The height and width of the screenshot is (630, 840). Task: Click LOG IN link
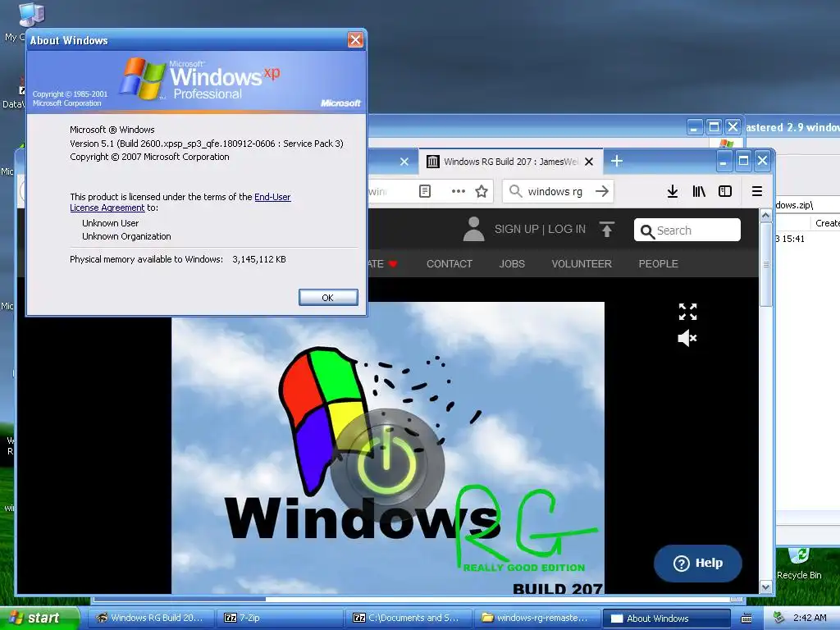[x=567, y=230]
